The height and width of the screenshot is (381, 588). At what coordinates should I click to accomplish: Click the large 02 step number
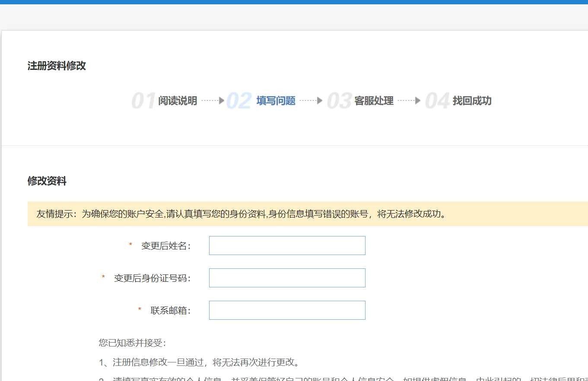240,101
